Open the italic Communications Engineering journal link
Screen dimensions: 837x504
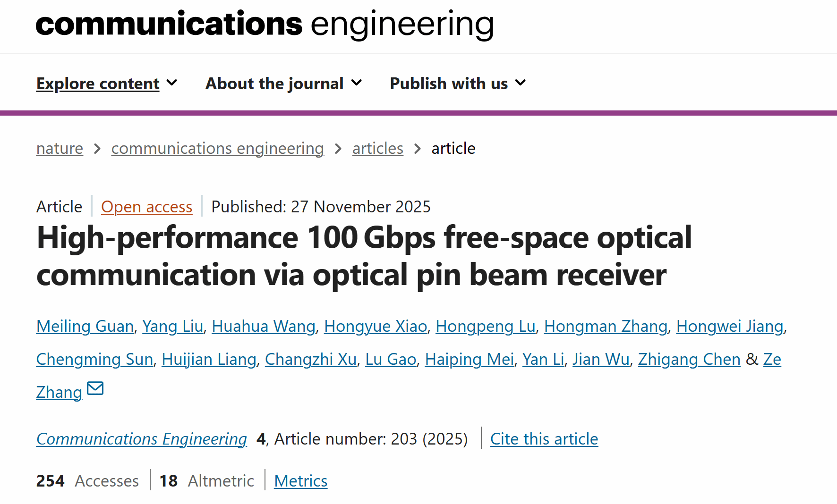tap(141, 439)
